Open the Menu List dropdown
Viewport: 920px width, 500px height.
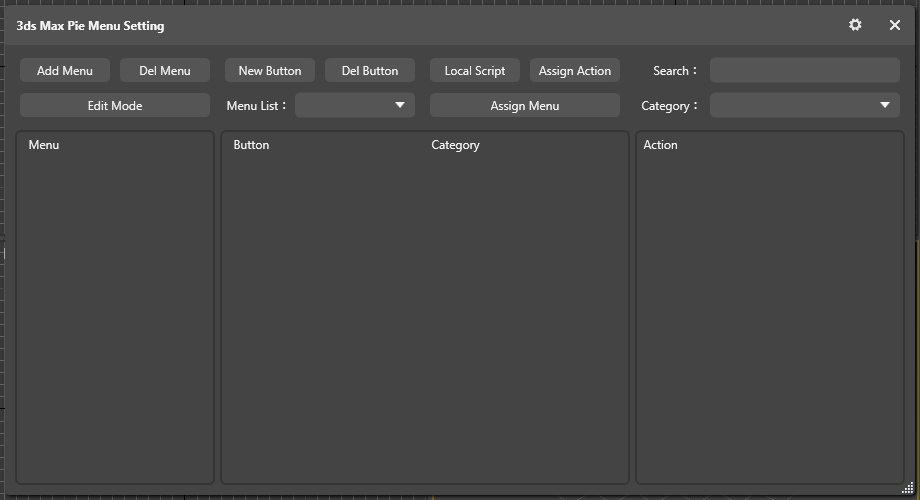(x=355, y=106)
